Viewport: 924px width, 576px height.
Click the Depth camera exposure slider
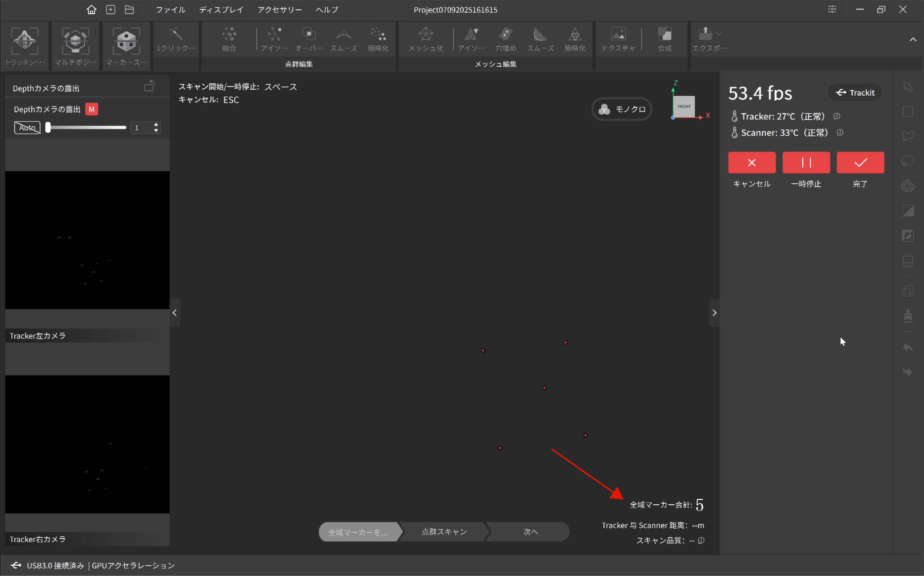86,128
